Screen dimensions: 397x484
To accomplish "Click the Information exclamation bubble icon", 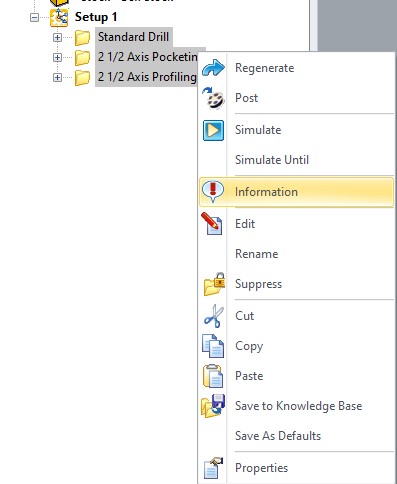I will click(x=213, y=192).
